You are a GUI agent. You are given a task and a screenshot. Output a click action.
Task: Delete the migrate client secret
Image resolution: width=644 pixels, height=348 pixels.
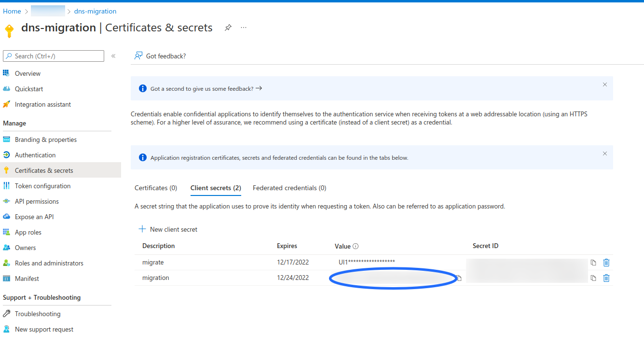(x=606, y=263)
